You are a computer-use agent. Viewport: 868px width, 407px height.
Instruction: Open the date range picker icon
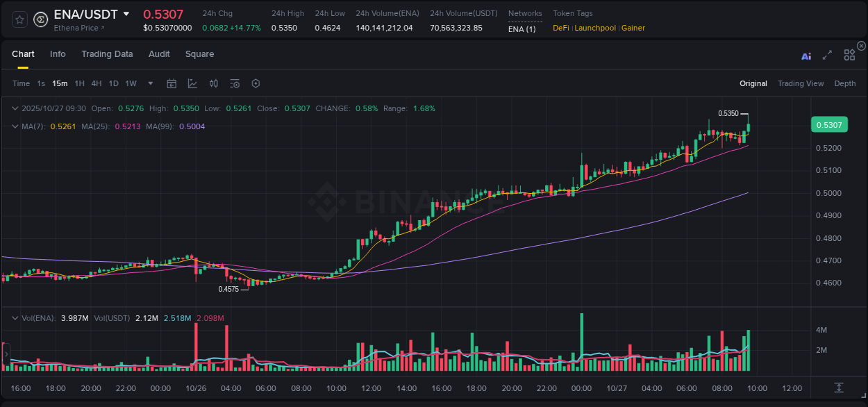click(172, 83)
